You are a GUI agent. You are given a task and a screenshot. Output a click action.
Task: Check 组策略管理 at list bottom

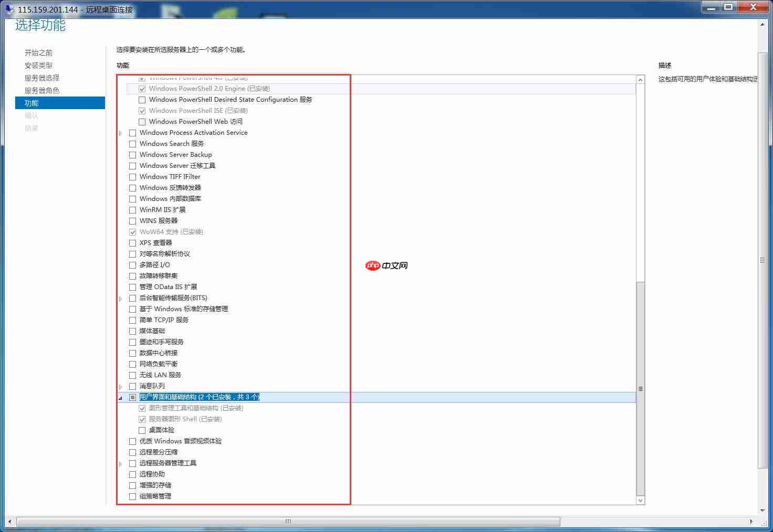132,496
